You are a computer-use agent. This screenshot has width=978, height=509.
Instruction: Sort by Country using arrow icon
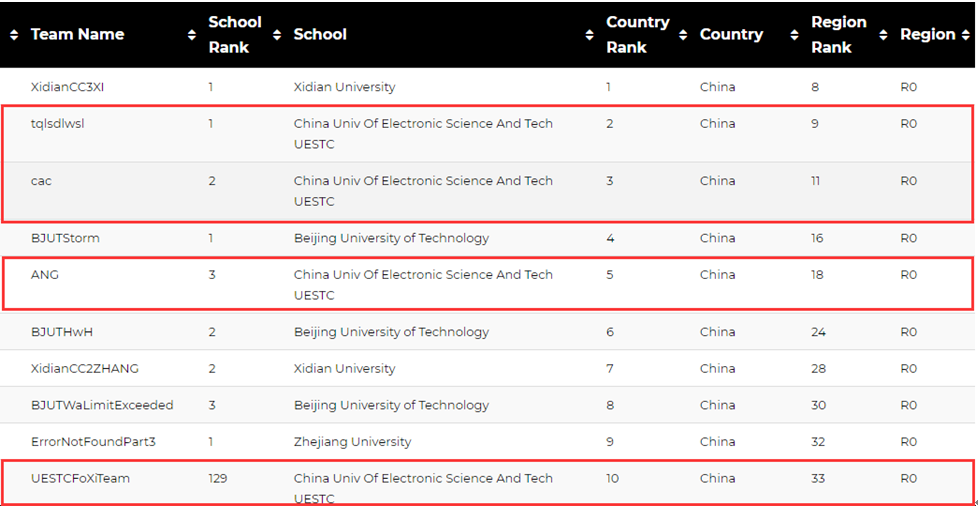683,35
